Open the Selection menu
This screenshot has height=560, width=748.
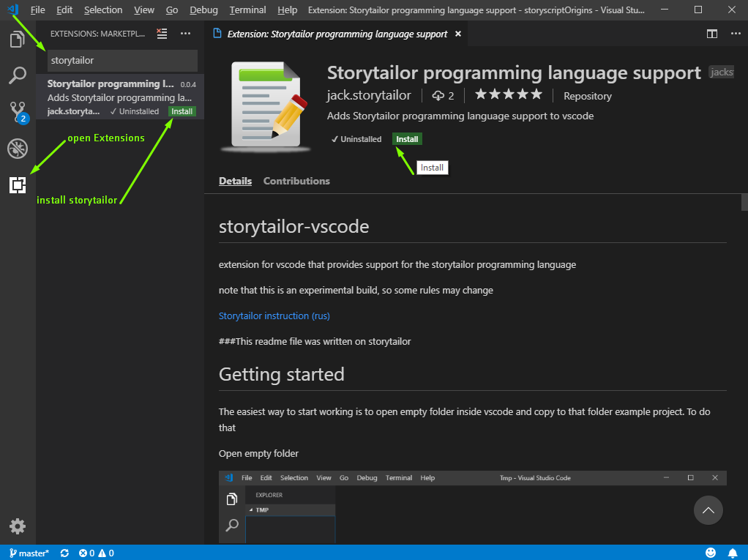103,10
